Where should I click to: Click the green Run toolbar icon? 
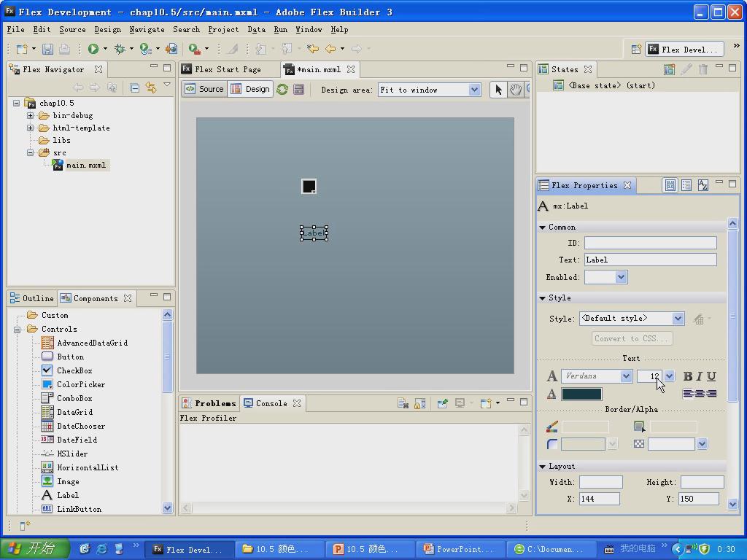tap(93, 49)
